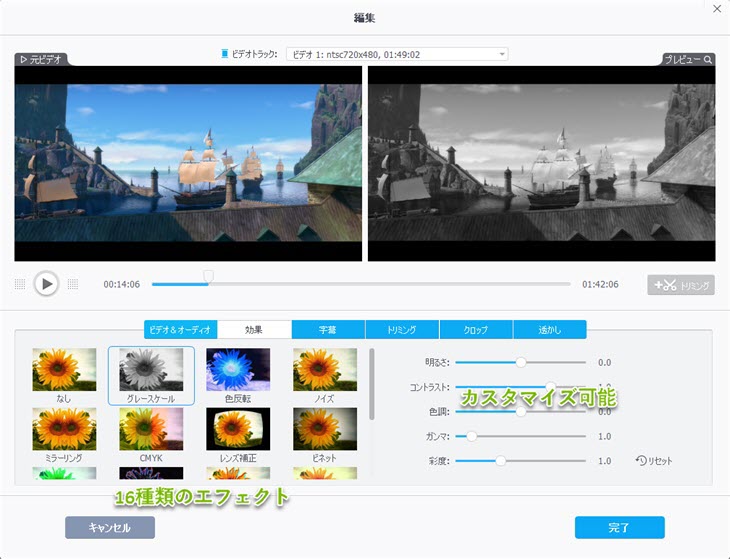730x559 pixels.
Task: Select the ノイズ effect thumbnail
Action: (x=325, y=370)
